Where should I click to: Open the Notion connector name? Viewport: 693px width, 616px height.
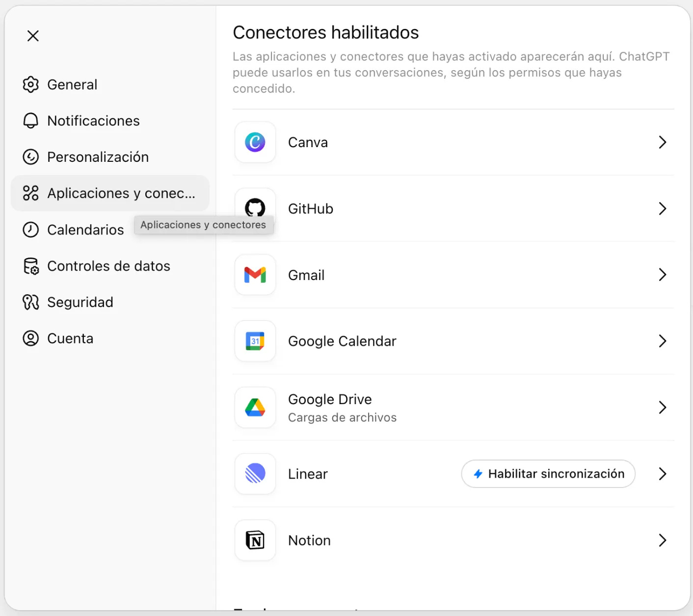click(309, 540)
